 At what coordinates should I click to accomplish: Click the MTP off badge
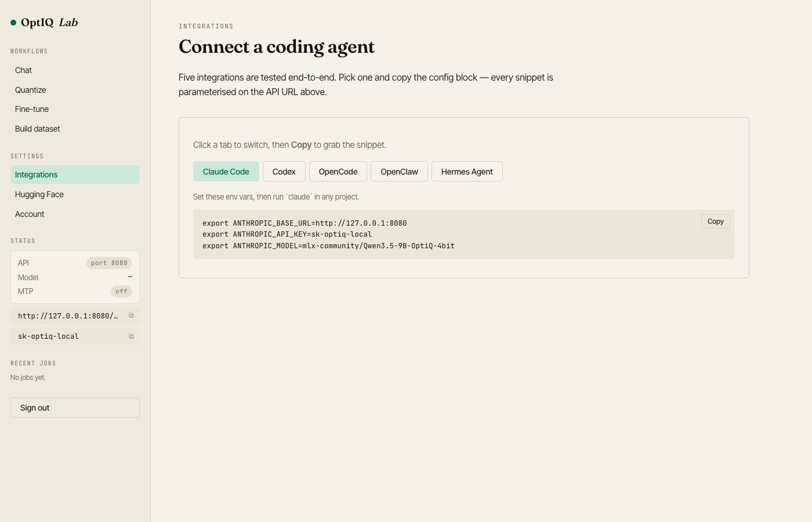pyautogui.click(x=121, y=292)
